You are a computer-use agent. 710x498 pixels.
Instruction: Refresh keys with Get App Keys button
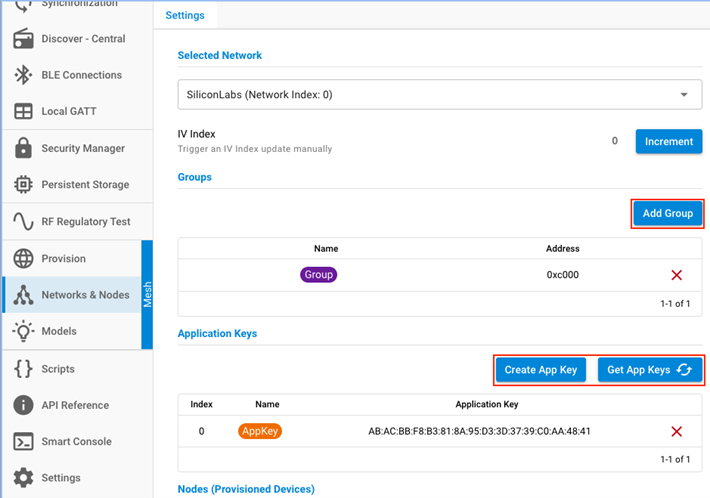[649, 370]
